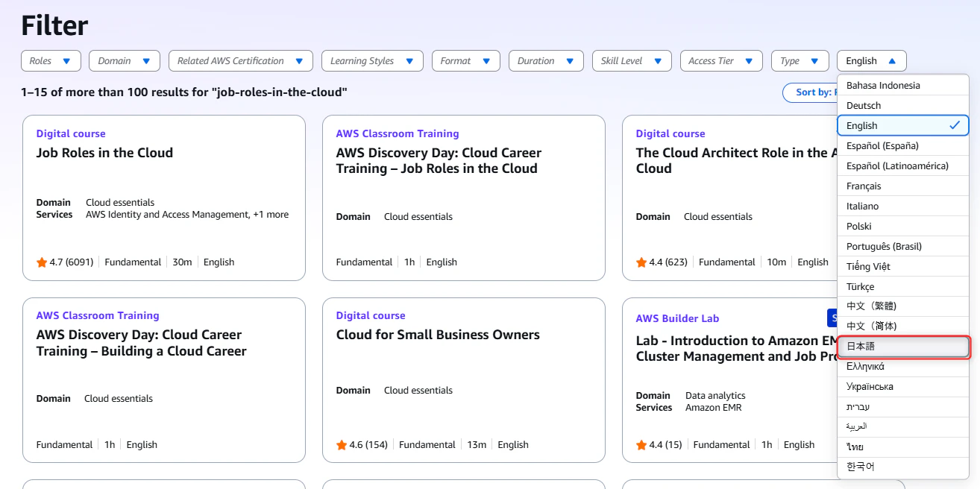Choose Українська from the list
Viewport: 980px width, 489px height.
coord(903,386)
